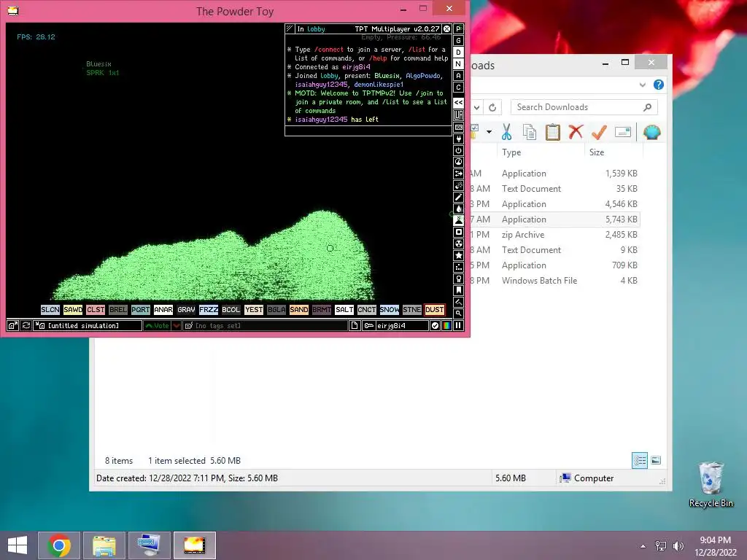747x560 pixels.
Task: Click the 'G' button in Powder Toy sidebar
Action: click(458, 41)
